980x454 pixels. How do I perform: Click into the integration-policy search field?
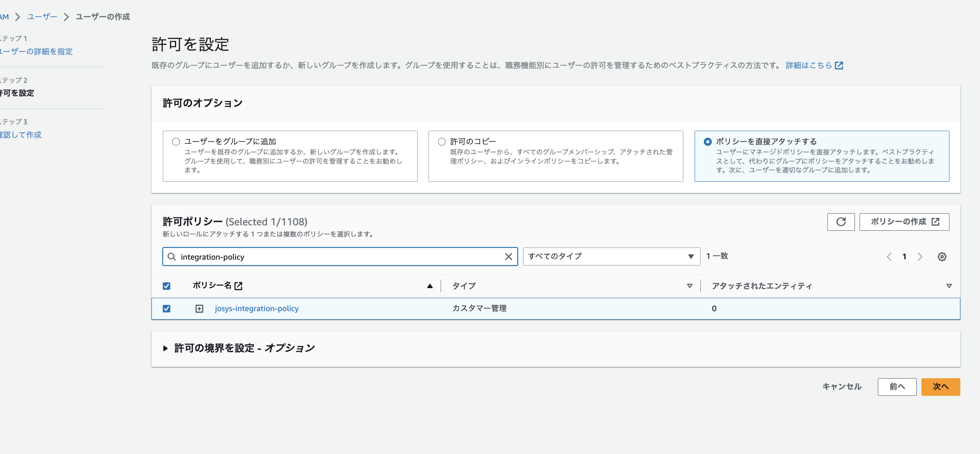(335, 257)
